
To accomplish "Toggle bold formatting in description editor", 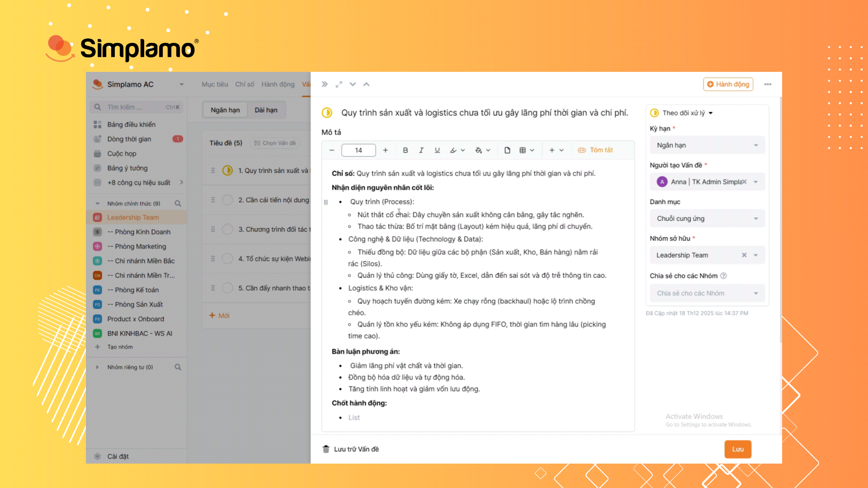I will coord(405,150).
